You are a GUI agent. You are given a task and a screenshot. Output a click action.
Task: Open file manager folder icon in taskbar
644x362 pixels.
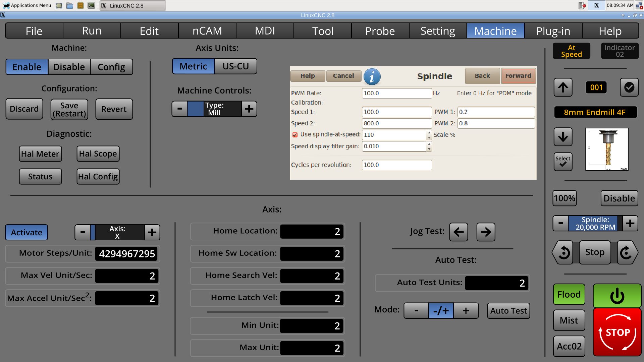(x=70, y=5)
